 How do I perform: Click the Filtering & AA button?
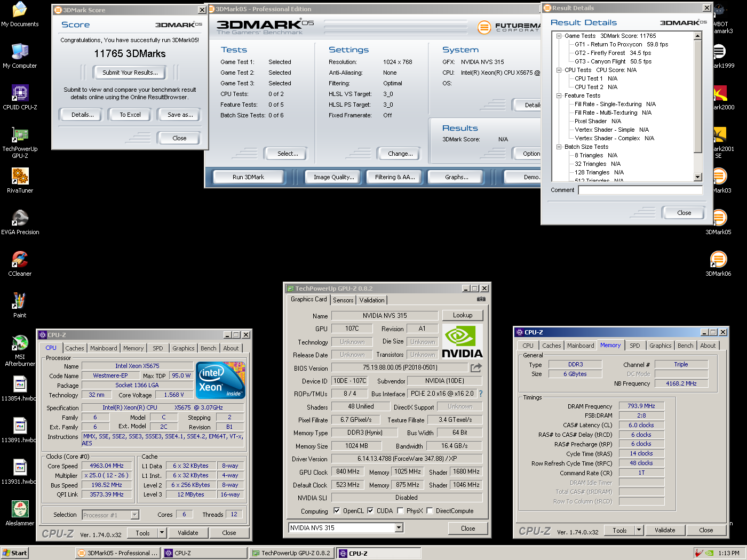395,177
